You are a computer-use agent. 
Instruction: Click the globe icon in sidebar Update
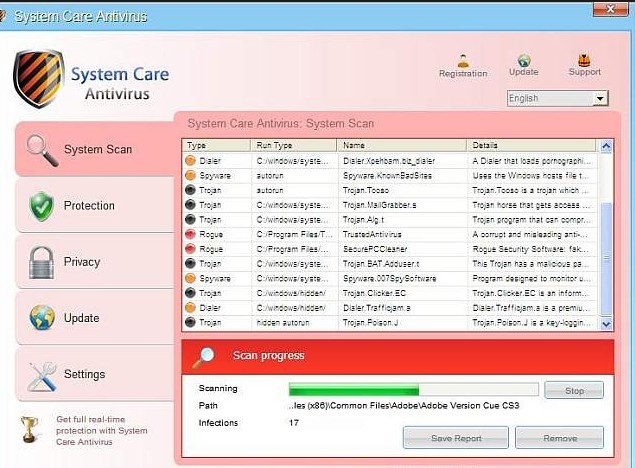pyautogui.click(x=42, y=317)
